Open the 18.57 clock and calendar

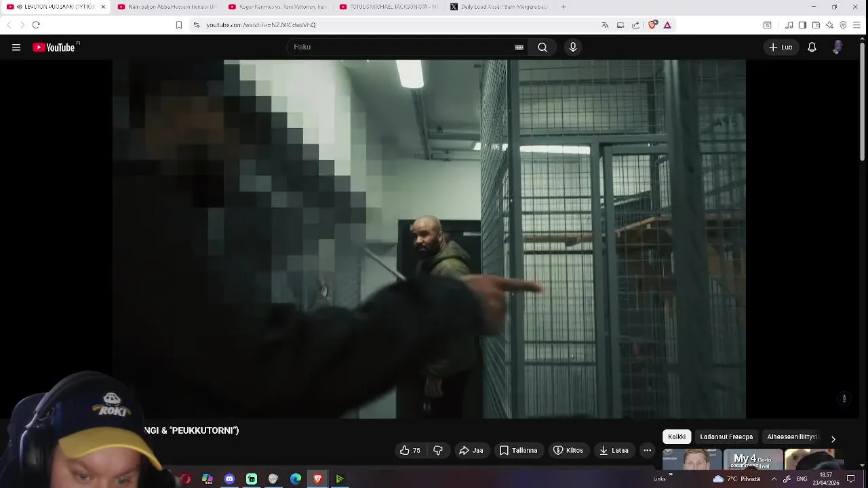tap(826, 479)
